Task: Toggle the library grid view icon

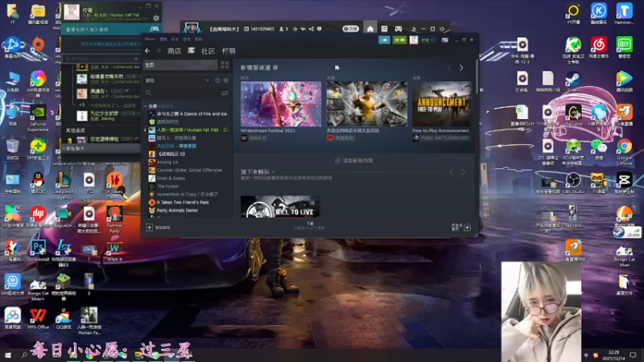Action: tap(225, 65)
